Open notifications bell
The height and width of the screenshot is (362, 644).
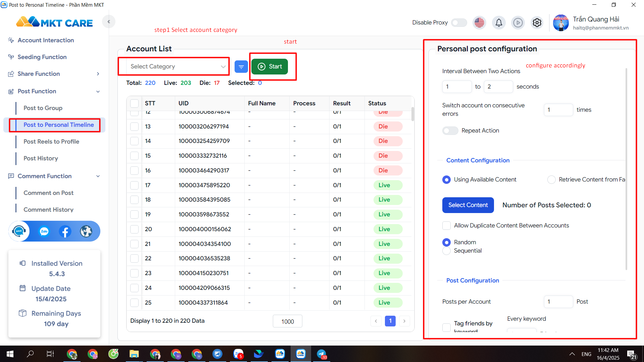pos(499,22)
